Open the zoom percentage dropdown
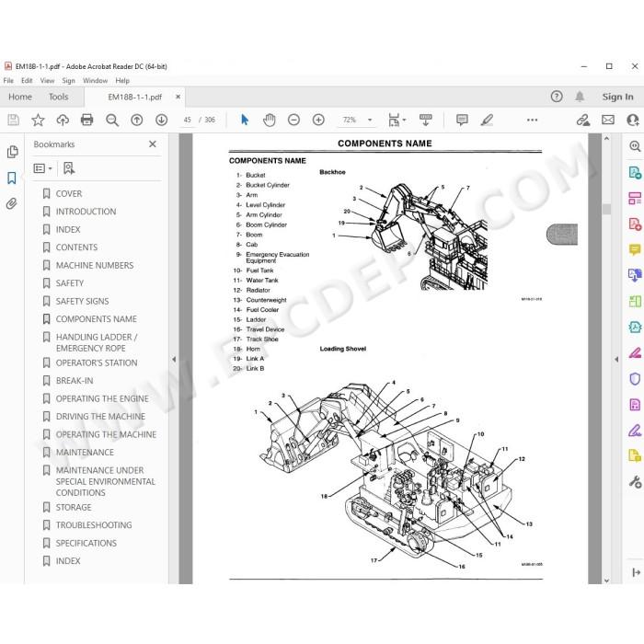Viewport: 644px width, 644px height. (370, 120)
